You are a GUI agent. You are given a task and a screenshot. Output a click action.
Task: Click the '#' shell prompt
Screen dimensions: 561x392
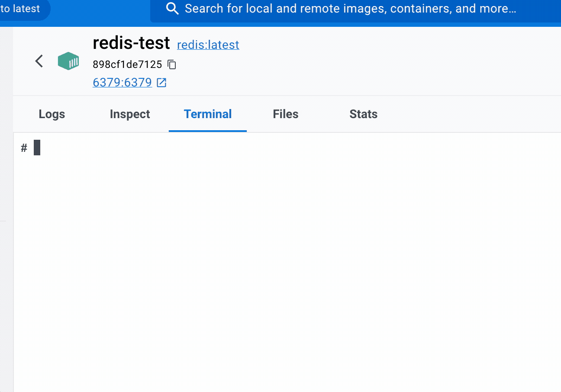click(x=24, y=148)
